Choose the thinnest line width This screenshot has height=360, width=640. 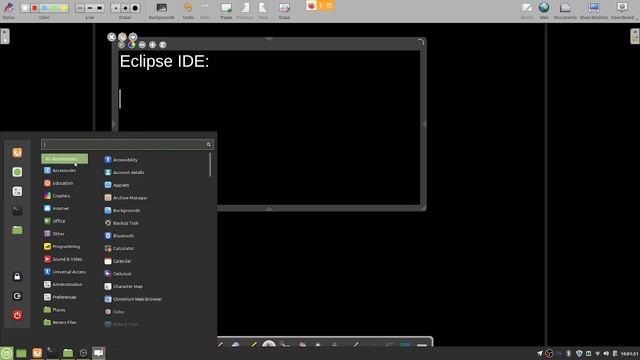[80, 8]
